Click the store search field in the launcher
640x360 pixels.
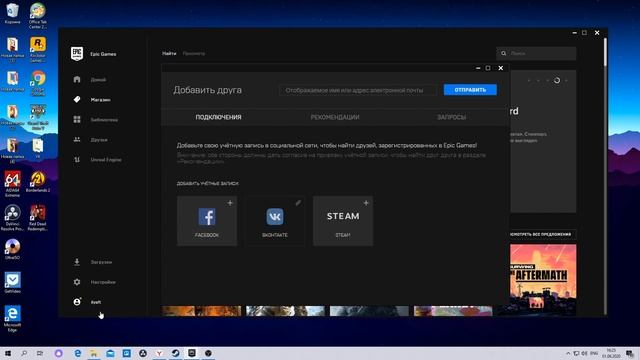tap(536, 53)
